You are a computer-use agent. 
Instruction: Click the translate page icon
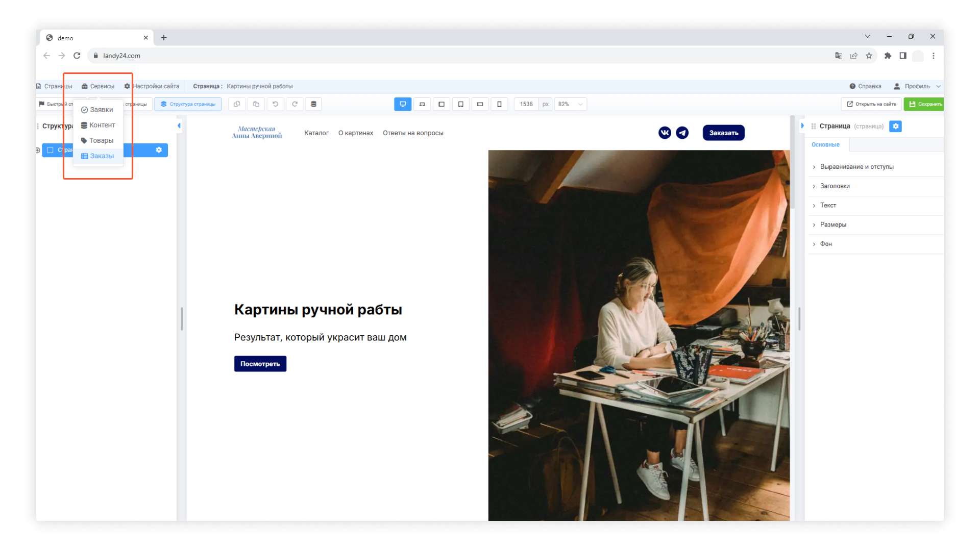(x=838, y=56)
